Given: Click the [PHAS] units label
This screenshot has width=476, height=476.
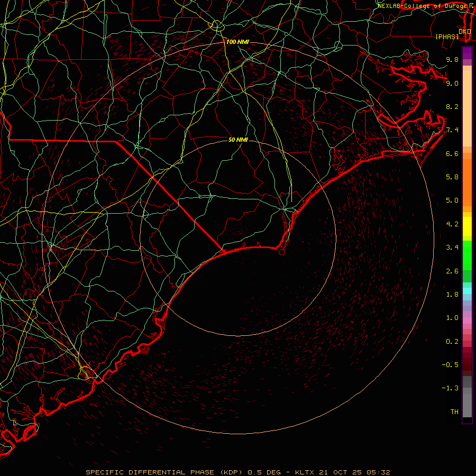Looking at the screenshot, I should point(447,37).
